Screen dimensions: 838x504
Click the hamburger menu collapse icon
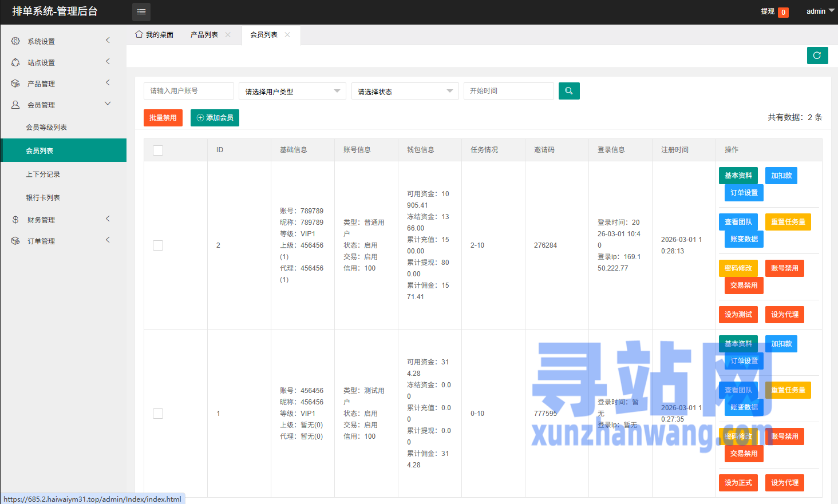click(x=141, y=11)
